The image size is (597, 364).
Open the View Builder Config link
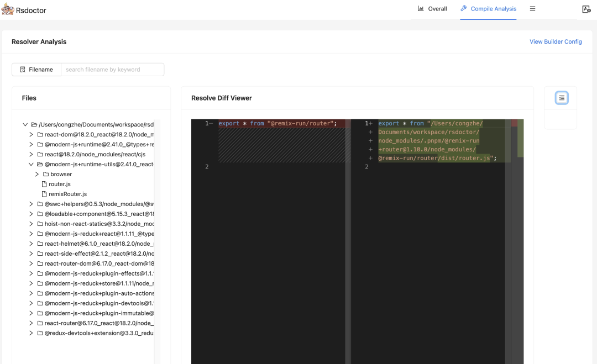coord(556,41)
